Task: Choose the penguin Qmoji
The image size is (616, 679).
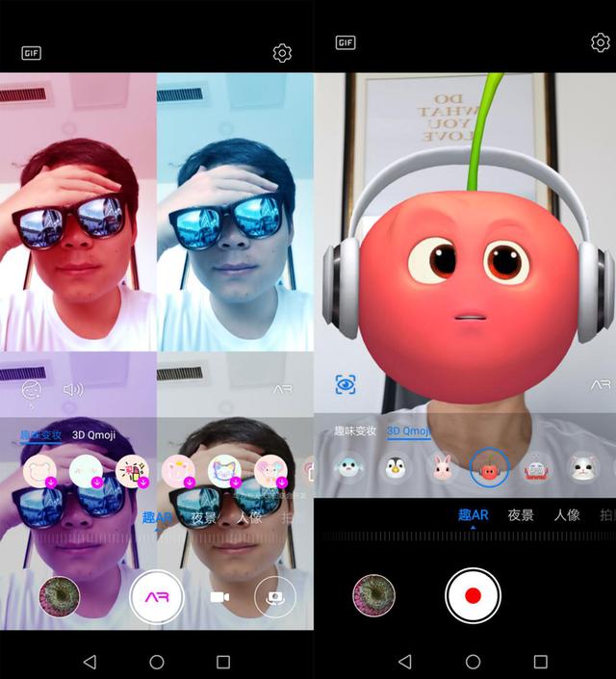Action: coord(396,468)
